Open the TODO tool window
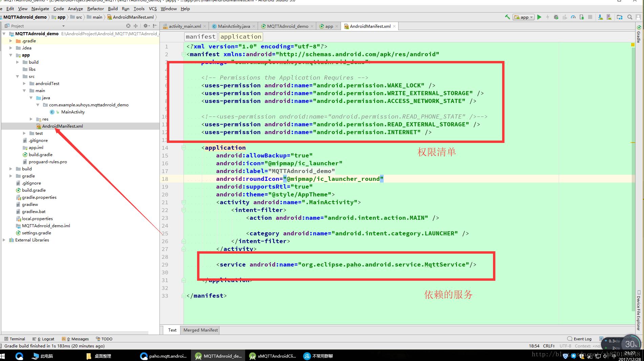 click(104, 339)
